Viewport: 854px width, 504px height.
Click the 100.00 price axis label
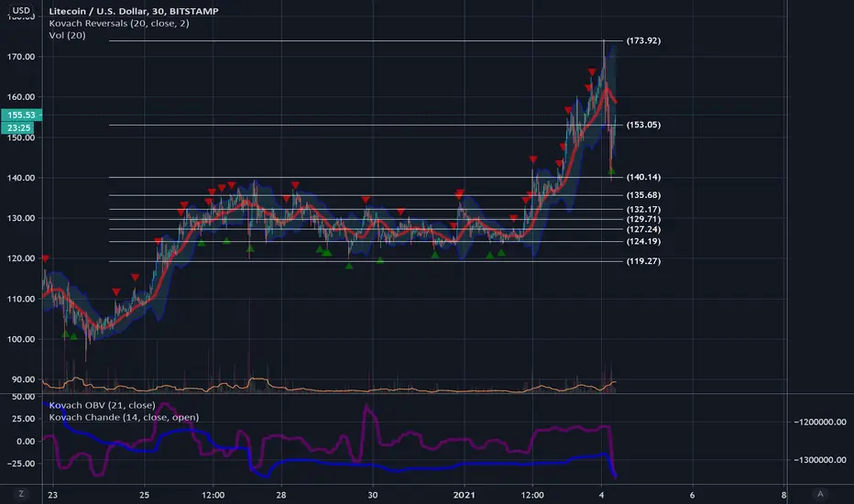tap(21, 339)
